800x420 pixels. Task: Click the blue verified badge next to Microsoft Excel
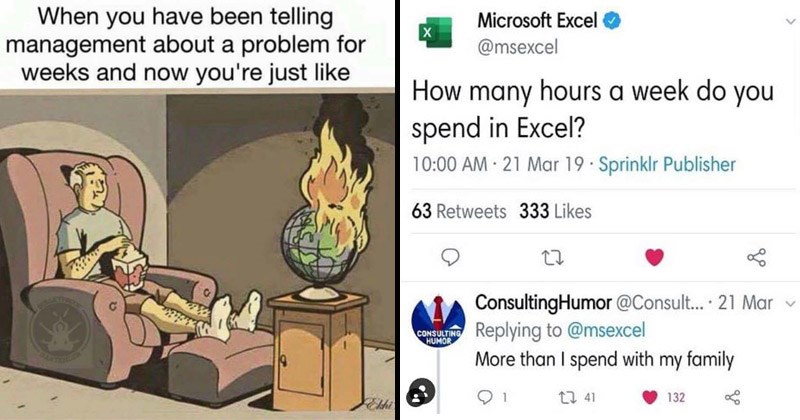tap(612, 21)
